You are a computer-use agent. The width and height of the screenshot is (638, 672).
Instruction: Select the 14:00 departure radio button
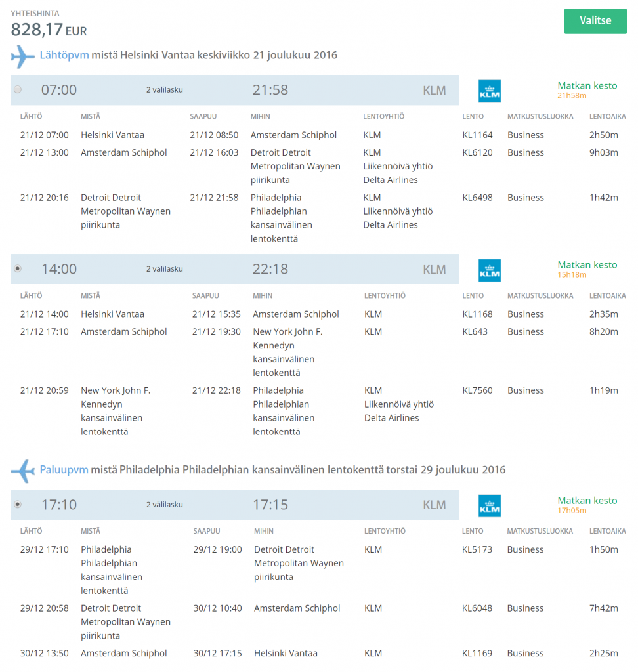point(18,268)
